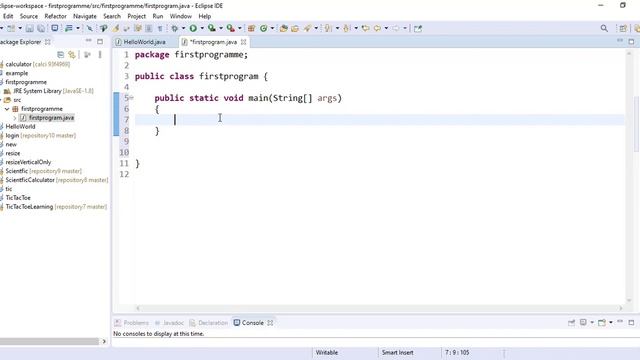Image resolution: width=640 pixels, height=360 pixels.
Task: Toggle Link with Editor in Package Explorer
Action: tap(72, 54)
